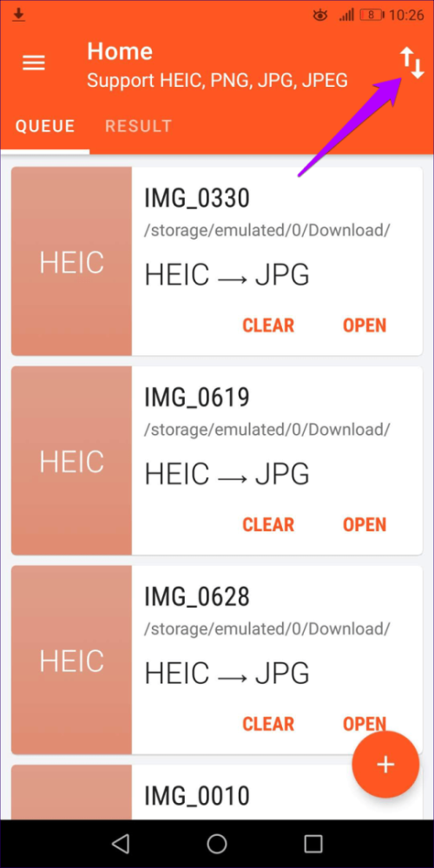Switch to the RESULT tab
434x868 pixels.
pos(138,126)
